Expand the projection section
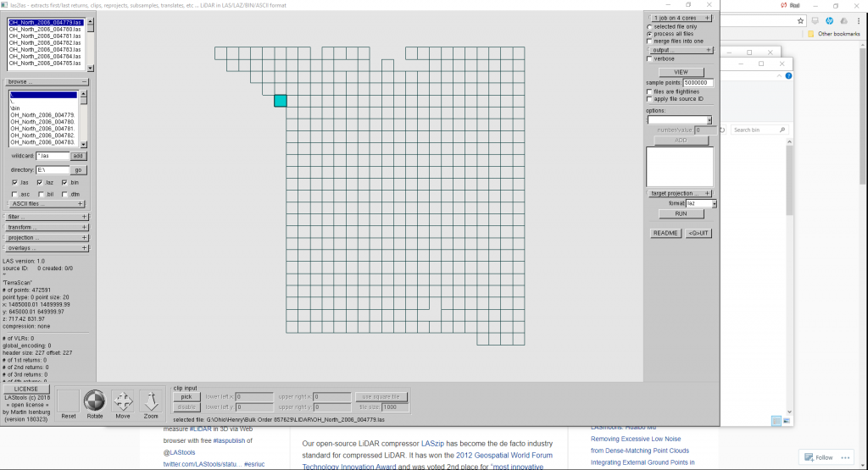The width and height of the screenshot is (868, 470). (x=84, y=238)
